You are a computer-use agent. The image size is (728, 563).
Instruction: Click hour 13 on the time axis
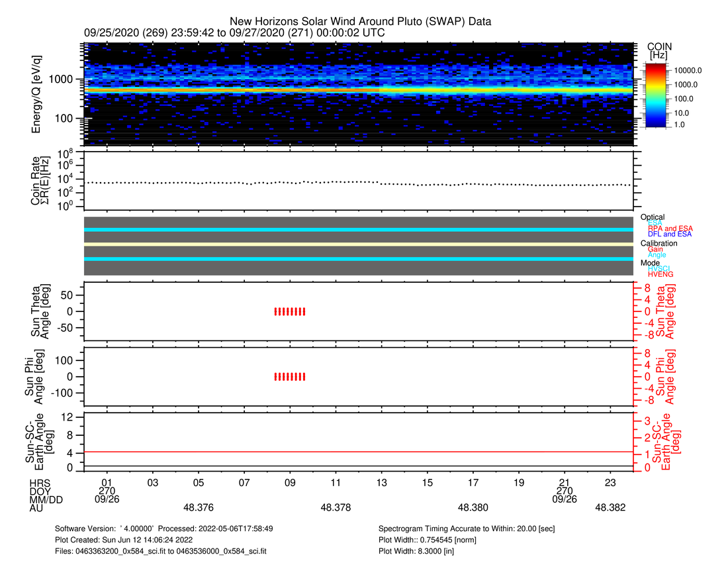click(382, 482)
